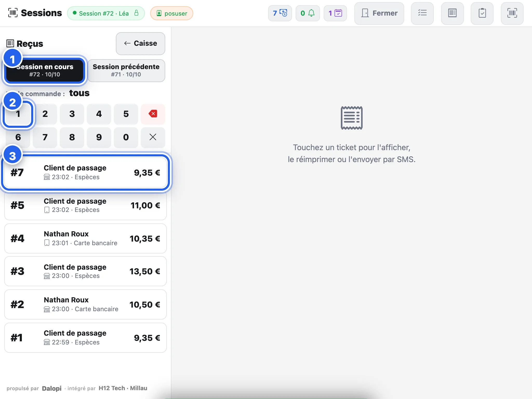Viewport: 532px width, 399px height.
Task: Click the Session #72 · Léa badge
Action: coord(106,13)
